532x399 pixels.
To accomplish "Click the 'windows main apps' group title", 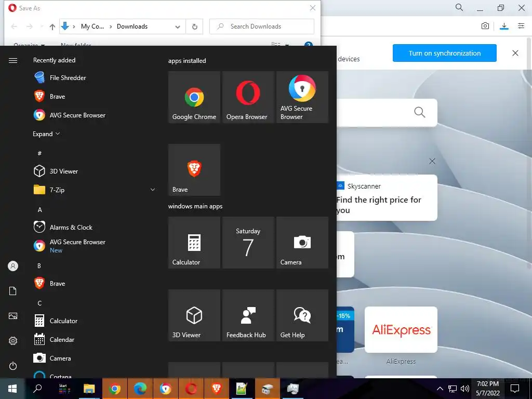I will (195, 206).
